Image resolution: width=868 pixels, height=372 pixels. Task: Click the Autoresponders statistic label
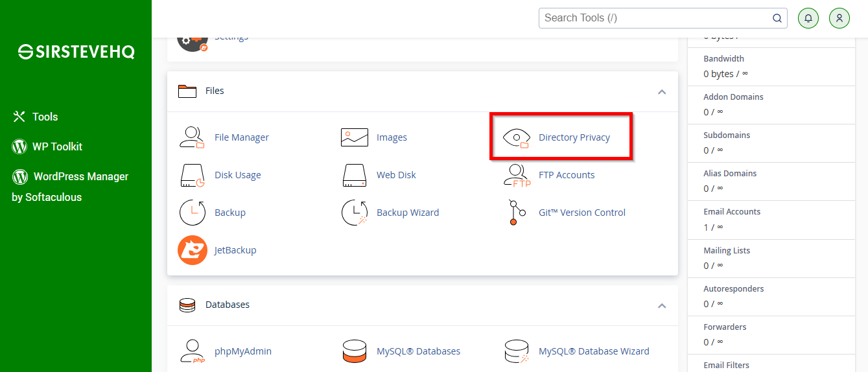click(734, 289)
